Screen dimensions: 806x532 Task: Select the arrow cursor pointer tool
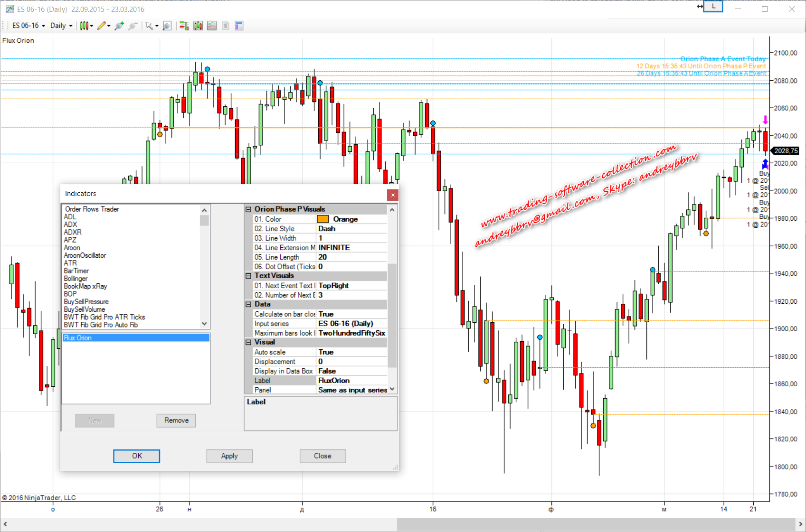coord(149,26)
